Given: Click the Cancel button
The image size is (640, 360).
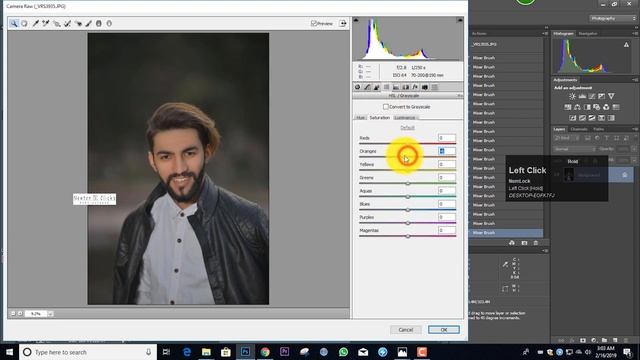Looking at the screenshot, I should click(x=406, y=329).
